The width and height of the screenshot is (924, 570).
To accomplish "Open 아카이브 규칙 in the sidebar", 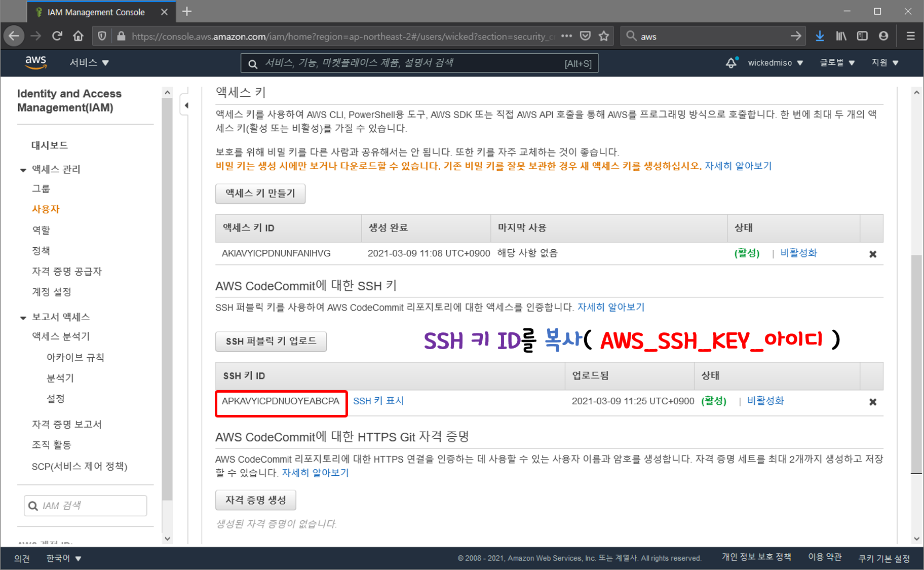I will 75,358.
